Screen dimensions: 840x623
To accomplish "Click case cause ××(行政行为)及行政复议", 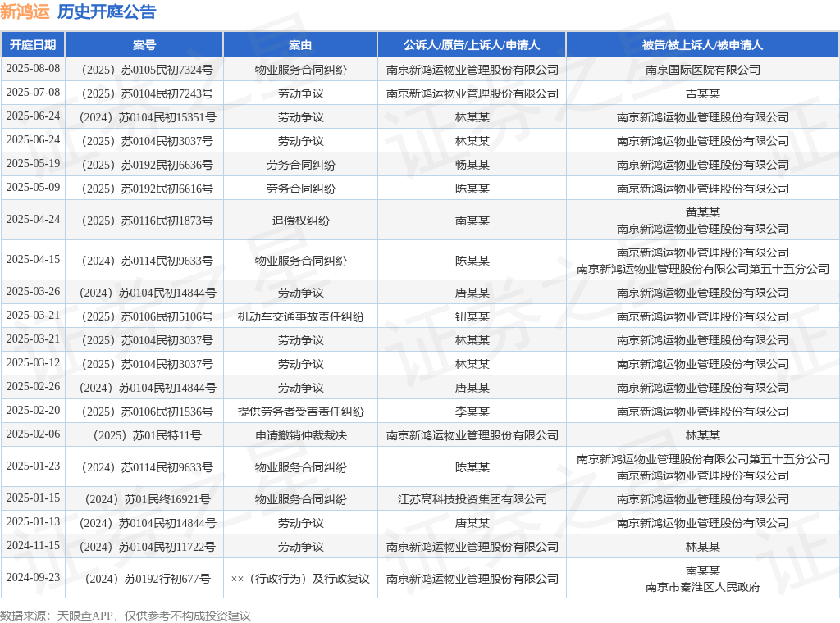I will click(300, 579).
